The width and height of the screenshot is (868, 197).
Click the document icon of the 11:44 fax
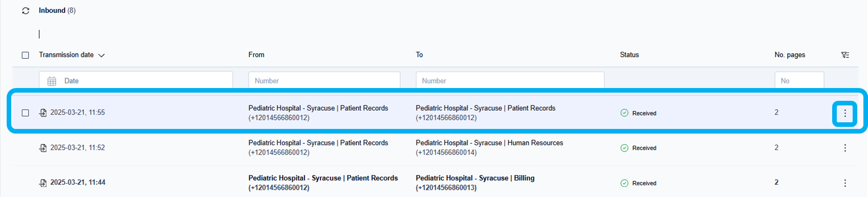point(43,183)
